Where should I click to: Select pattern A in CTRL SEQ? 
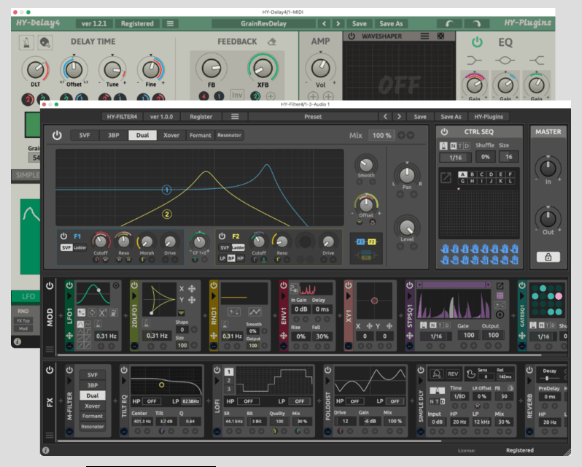pos(462,174)
